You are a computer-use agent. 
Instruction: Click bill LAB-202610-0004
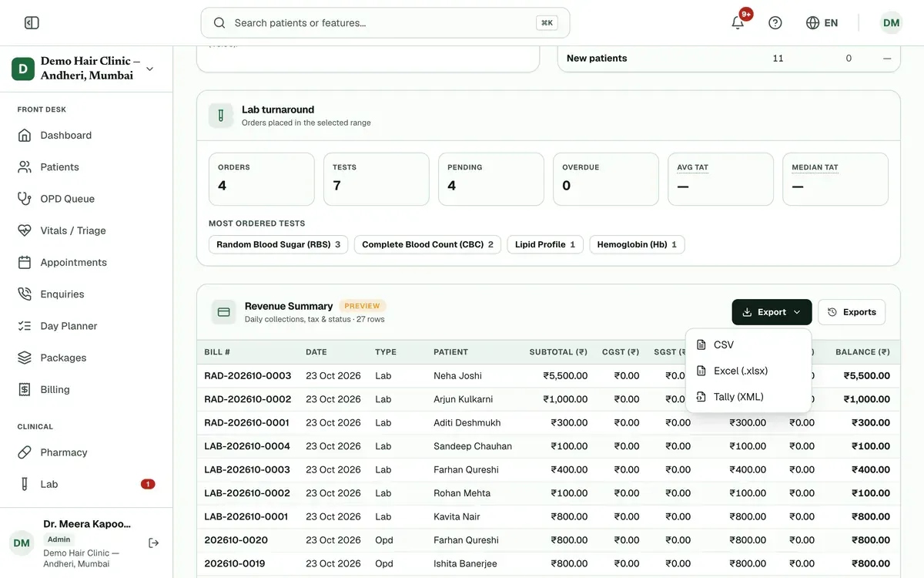247,446
